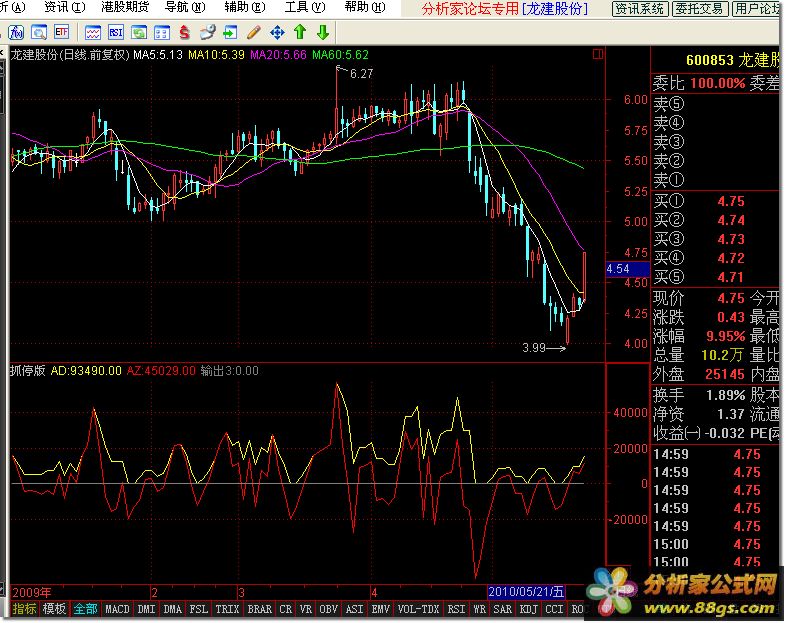Viewport: 786px width, 623px height.
Task: Click the 资讯系统 button
Action: point(640,9)
